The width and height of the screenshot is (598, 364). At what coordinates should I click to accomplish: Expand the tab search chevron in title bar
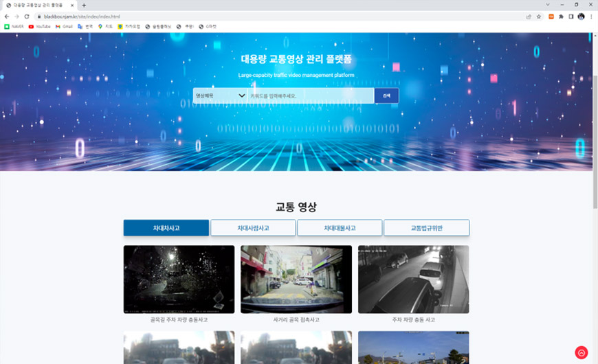548,5
